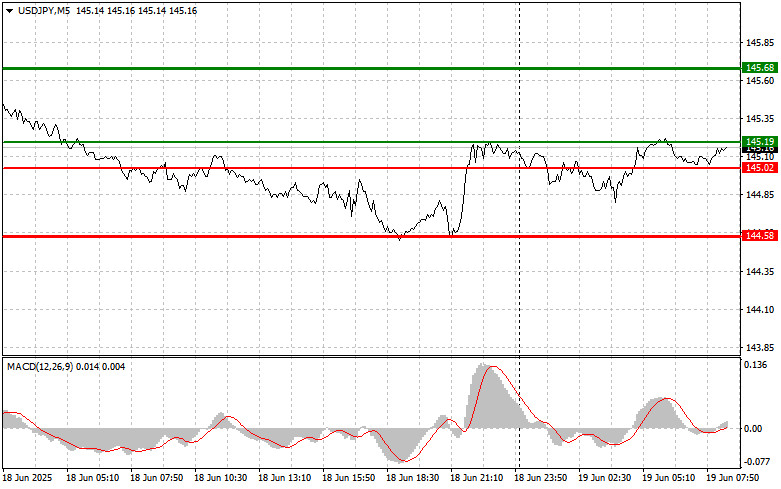Click the green 145.68 price label
Screen dimensions: 781x489
point(758,67)
